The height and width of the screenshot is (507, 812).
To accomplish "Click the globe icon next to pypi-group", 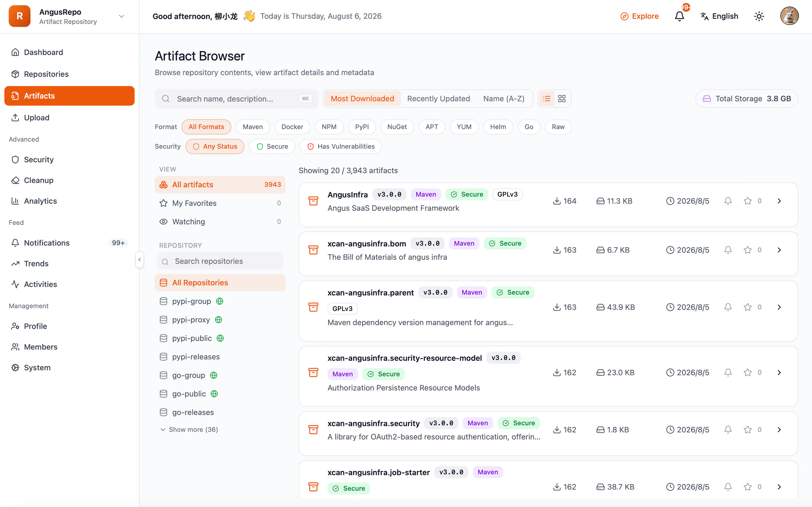I will [219, 301].
